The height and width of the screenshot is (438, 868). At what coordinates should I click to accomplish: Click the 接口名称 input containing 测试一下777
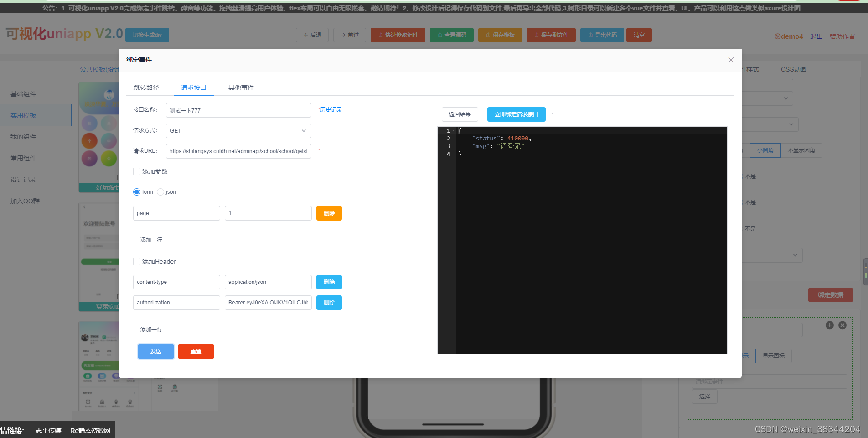tap(238, 110)
